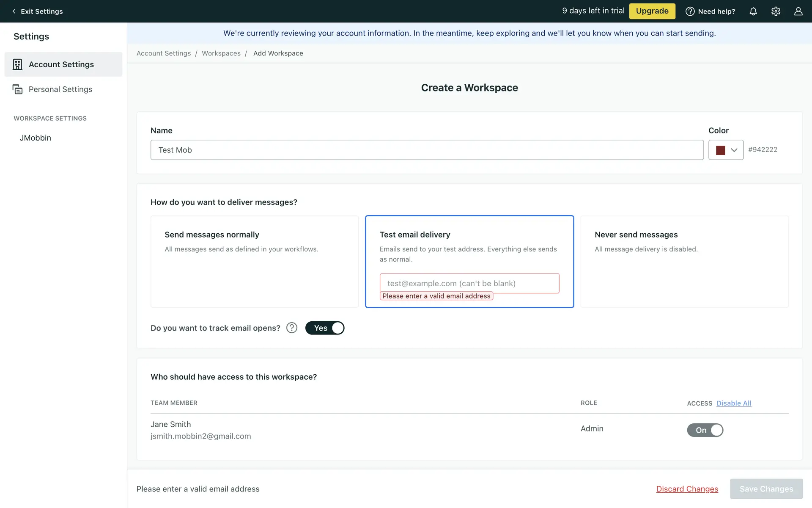The height and width of the screenshot is (508, 812).
Task: Click the Personal Settings sidebar icon
Action: [x=17, y=89]
